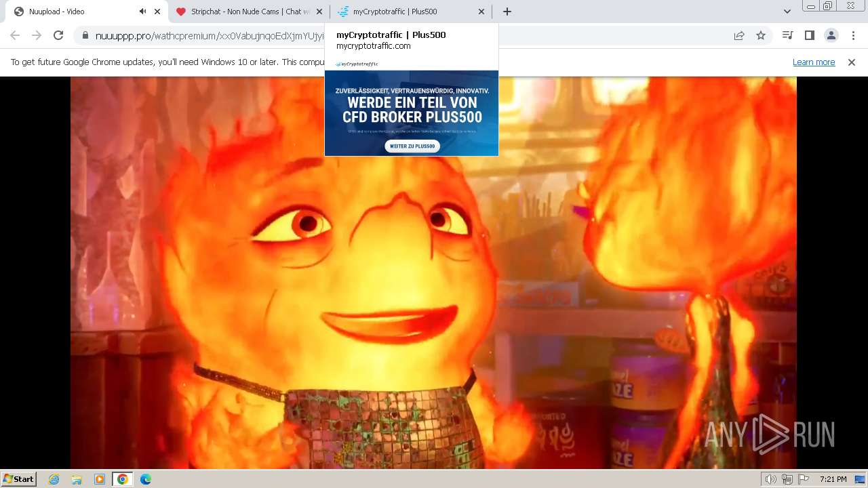Close the myCryptotraffic tab
This screenshot has height=488, width=868.
pos(481,12)
